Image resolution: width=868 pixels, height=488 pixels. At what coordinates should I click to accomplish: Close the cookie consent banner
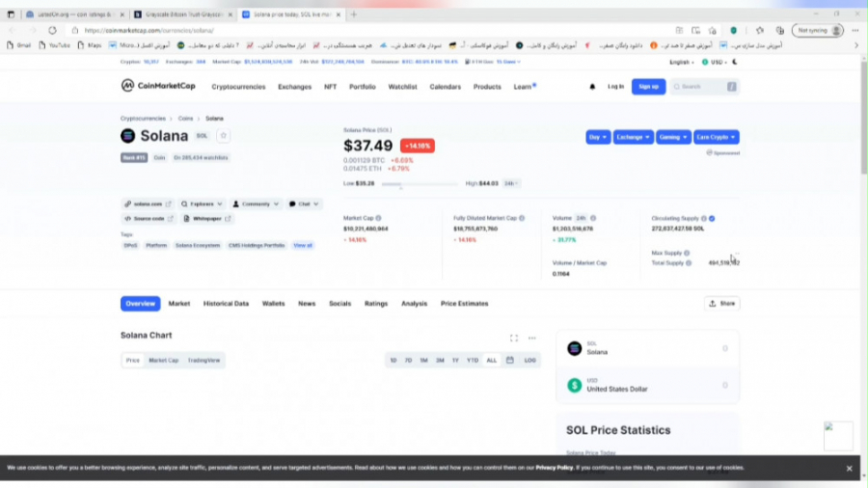click(849, 469)
